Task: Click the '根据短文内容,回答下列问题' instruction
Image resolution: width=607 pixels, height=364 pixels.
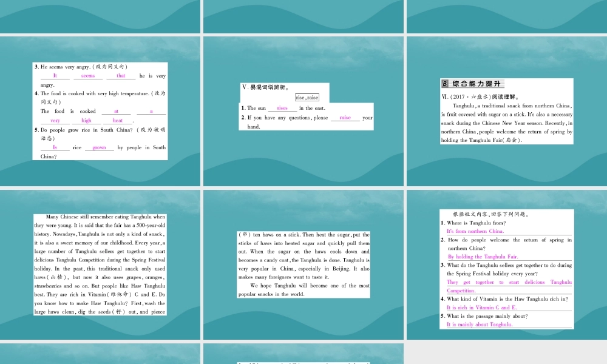Action: click(491, 214)
